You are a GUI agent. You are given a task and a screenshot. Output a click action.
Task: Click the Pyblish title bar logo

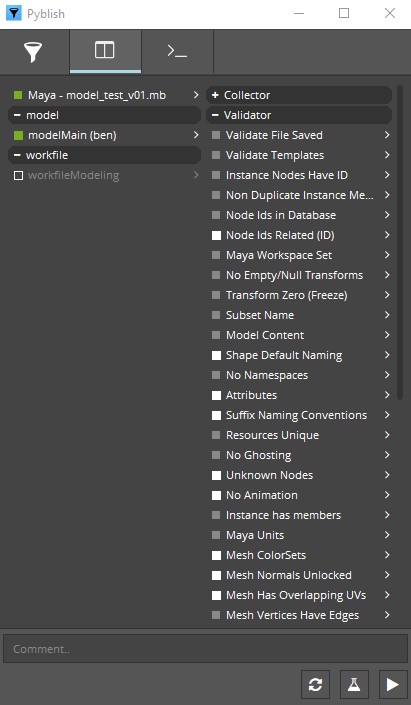pyautogui.click(x=13, y=13)
